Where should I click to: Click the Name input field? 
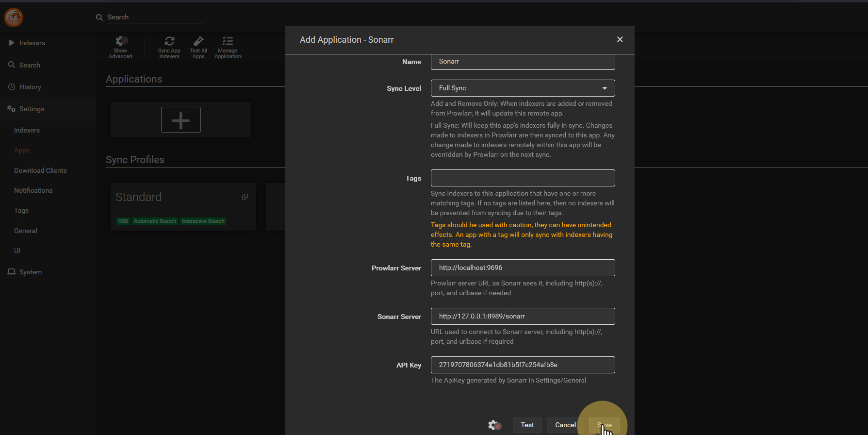pos(523,62)
